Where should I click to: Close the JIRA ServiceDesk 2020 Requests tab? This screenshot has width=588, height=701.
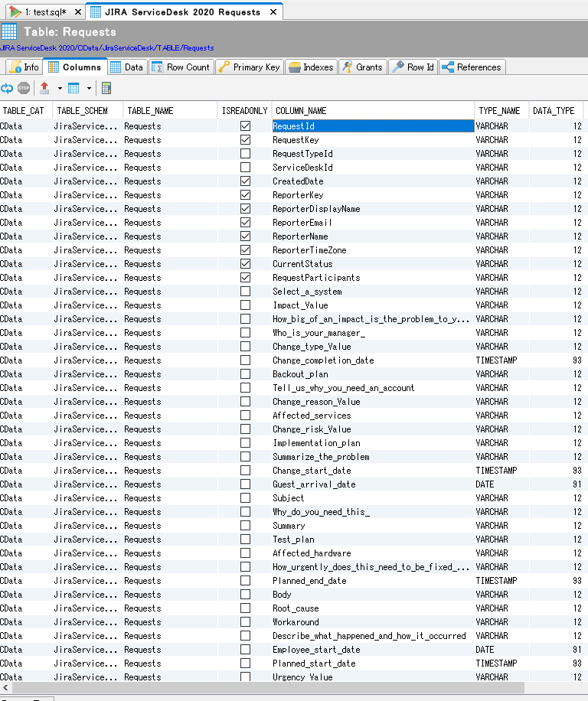[x=273, y=12]
